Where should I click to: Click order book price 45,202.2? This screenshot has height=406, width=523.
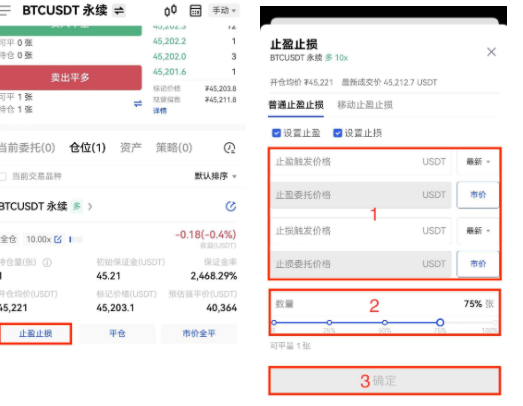[169, 41]
